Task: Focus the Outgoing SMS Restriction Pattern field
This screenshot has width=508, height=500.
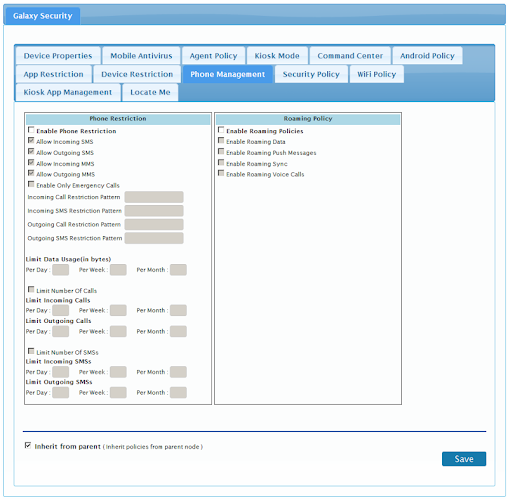Action: coord(154,238)
